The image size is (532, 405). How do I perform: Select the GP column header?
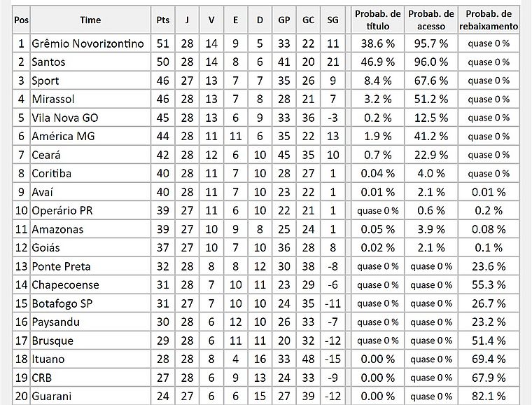pyautogui.click(x=284, y=20)
